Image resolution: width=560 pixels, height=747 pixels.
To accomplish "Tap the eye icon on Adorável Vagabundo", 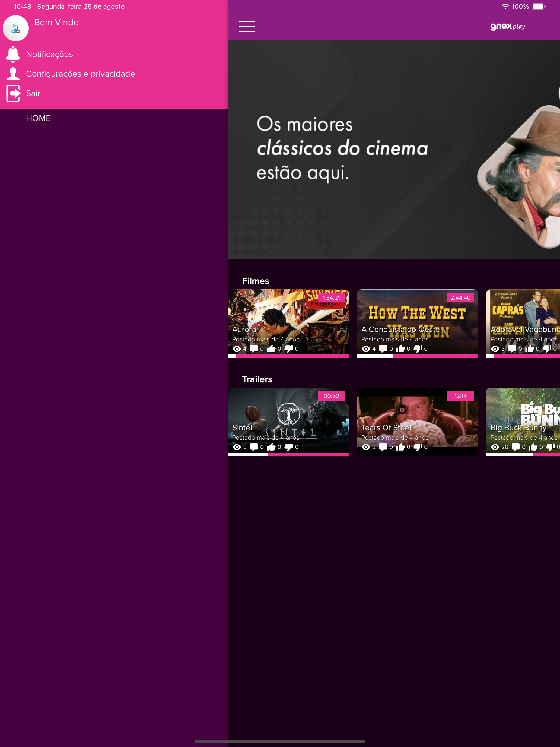I will click(x=495, y=349).
